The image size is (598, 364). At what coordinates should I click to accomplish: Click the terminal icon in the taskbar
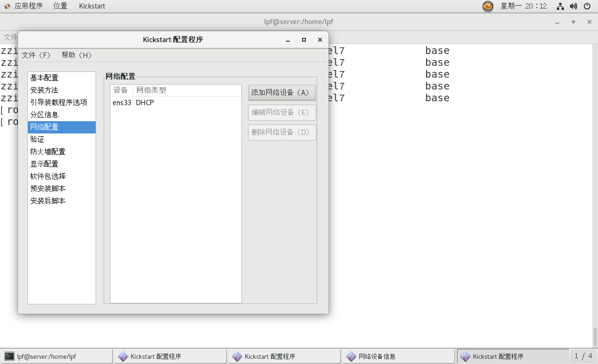click(9, 356)
